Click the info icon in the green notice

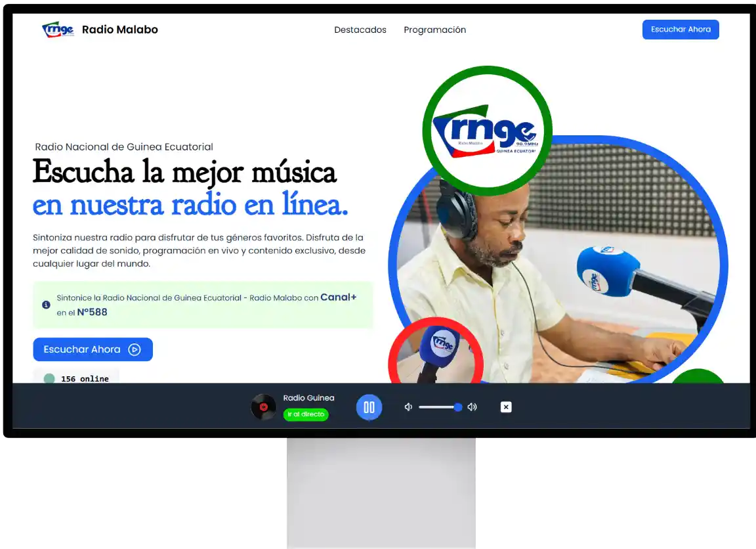[x=46, y=305]
